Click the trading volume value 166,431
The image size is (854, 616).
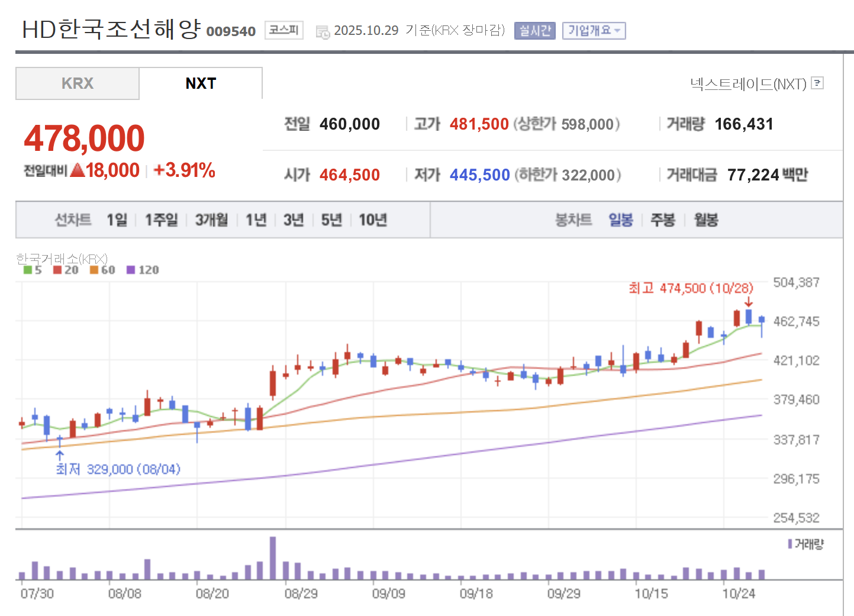coord(744,124)
